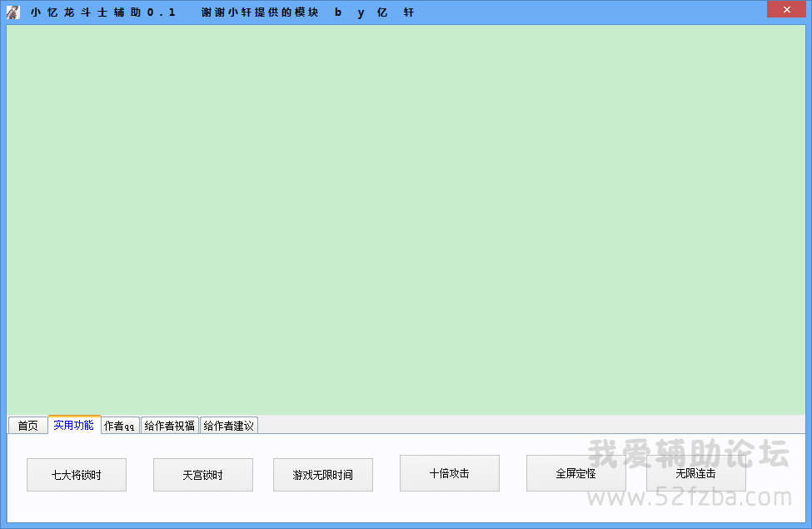Enable 游戏无限时间 via its button
The image size is (812, 529).
[323, 475]
